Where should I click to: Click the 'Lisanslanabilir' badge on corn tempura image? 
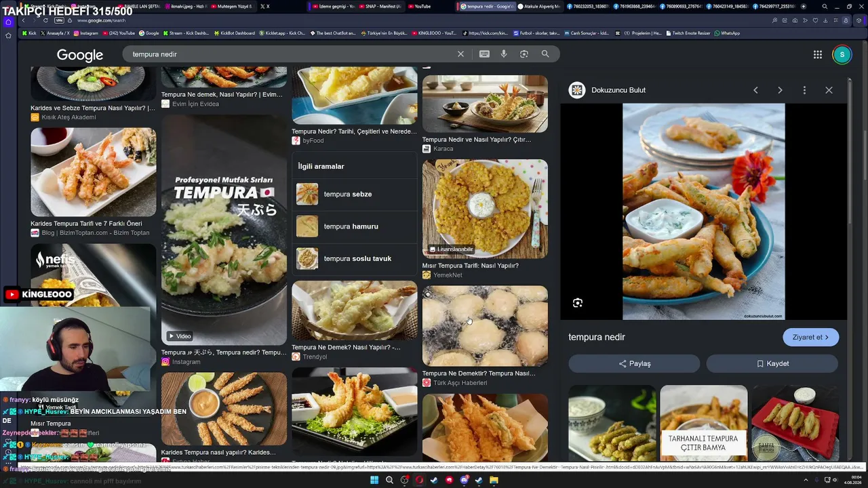[x=451, y=249]
